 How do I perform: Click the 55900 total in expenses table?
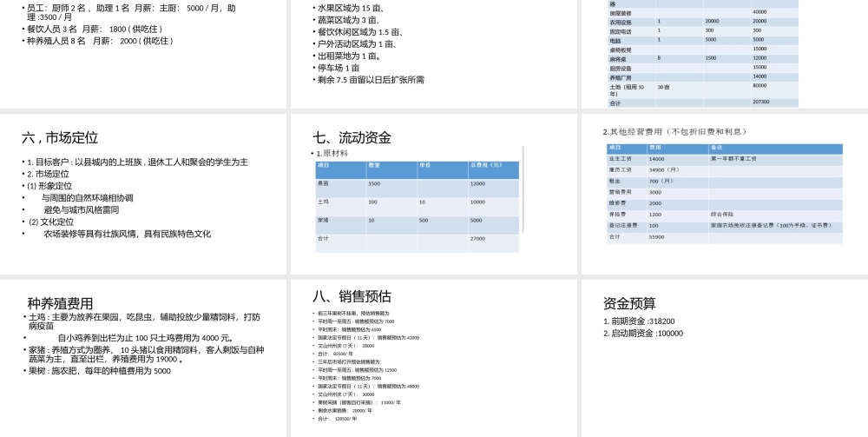[x=656, y=237]
